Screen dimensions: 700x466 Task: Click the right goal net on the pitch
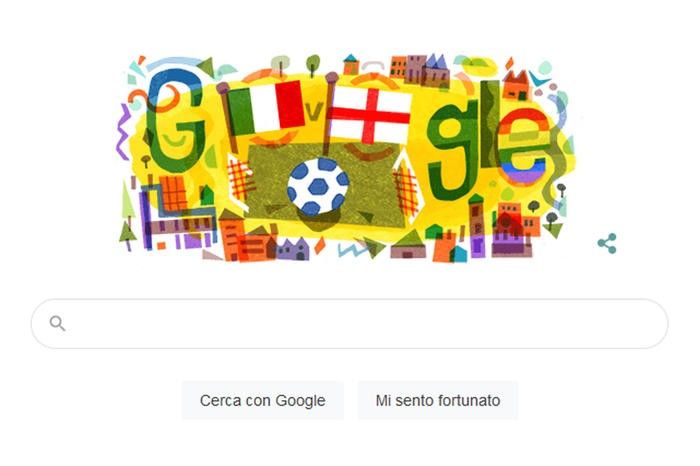[405, 187]
